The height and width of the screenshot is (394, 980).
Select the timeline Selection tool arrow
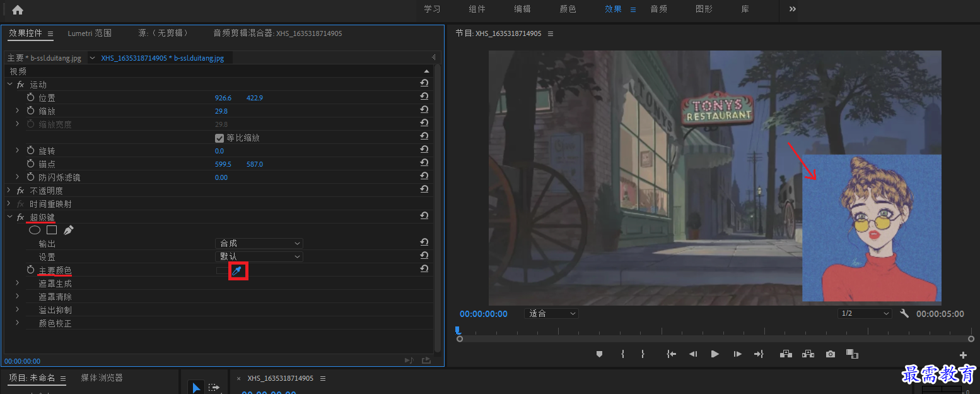[x=196, y=388]
